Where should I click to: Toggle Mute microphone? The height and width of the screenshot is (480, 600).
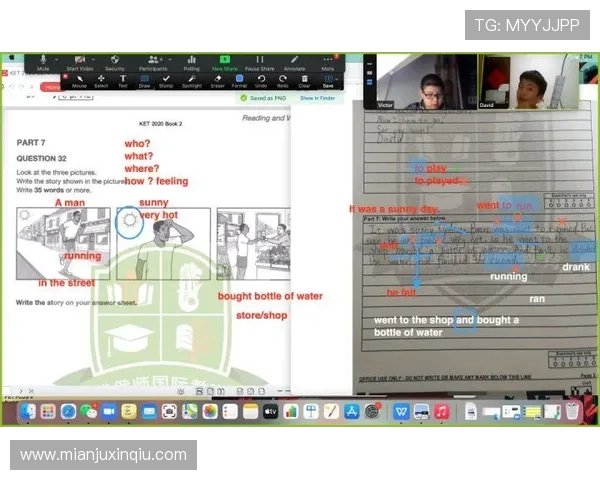pos(43,62)
